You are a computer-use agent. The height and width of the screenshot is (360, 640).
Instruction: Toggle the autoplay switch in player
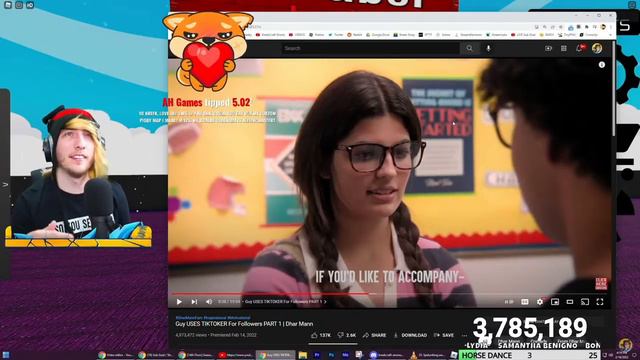click(509, 302)
